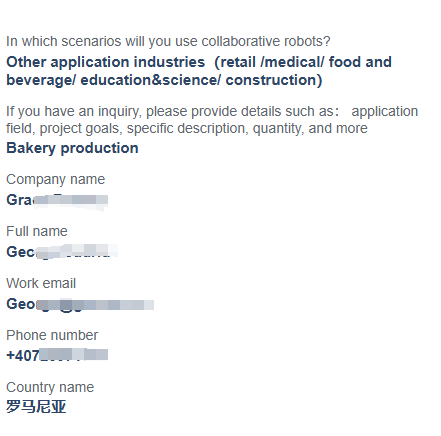Image resolution: width=441 pixels, height=436 pixels.
Task: Click 'project goals' in the inquiry prompt
Action: pos(80,129)
